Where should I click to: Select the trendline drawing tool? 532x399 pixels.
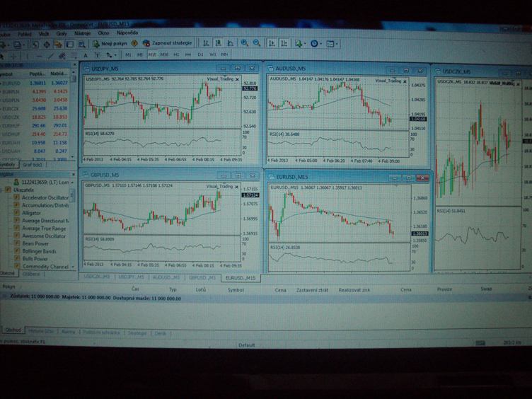point(51,56)
